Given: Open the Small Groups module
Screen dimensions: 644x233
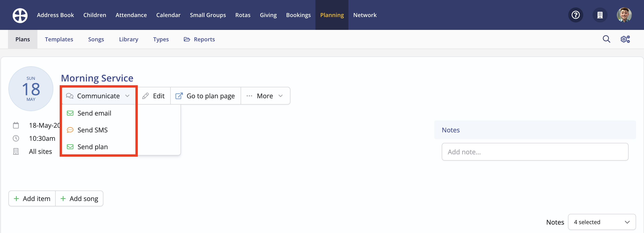Looking at the screenshot, I should [x=208, y=15].
